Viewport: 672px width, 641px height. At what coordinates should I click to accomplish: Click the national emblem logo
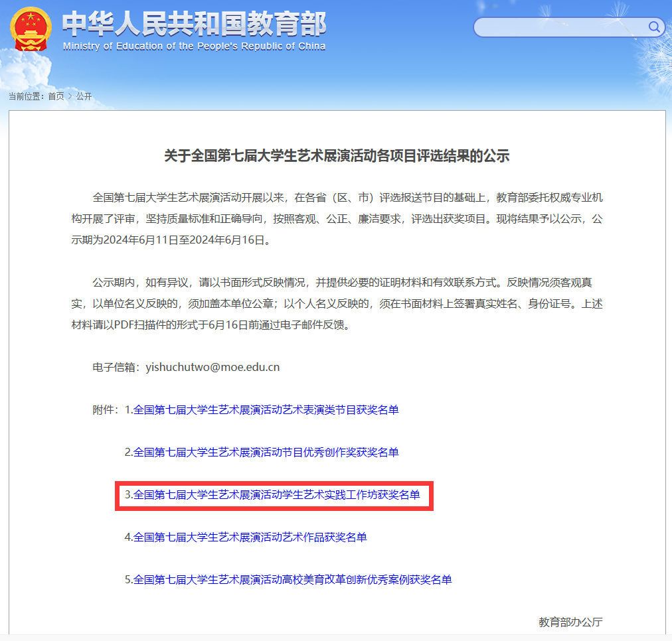click(x=31, y=29)
